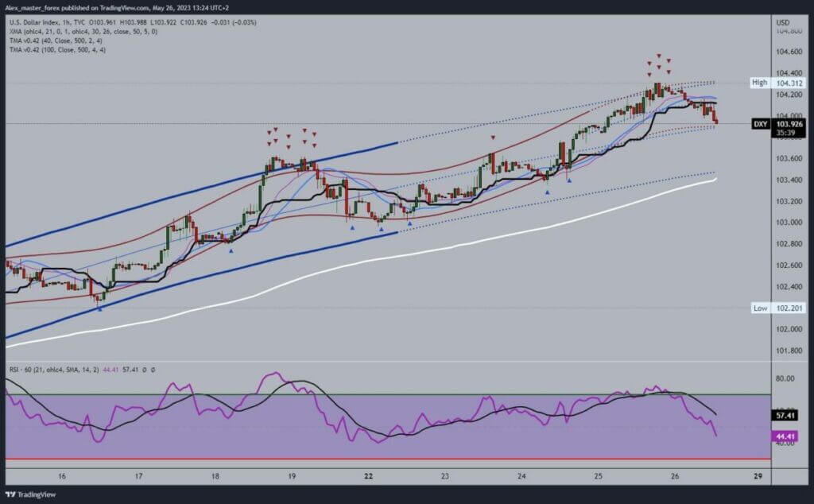The image size is (814, 504).
Task: Click date 18 on time axis
Action: tap(215, 476)
